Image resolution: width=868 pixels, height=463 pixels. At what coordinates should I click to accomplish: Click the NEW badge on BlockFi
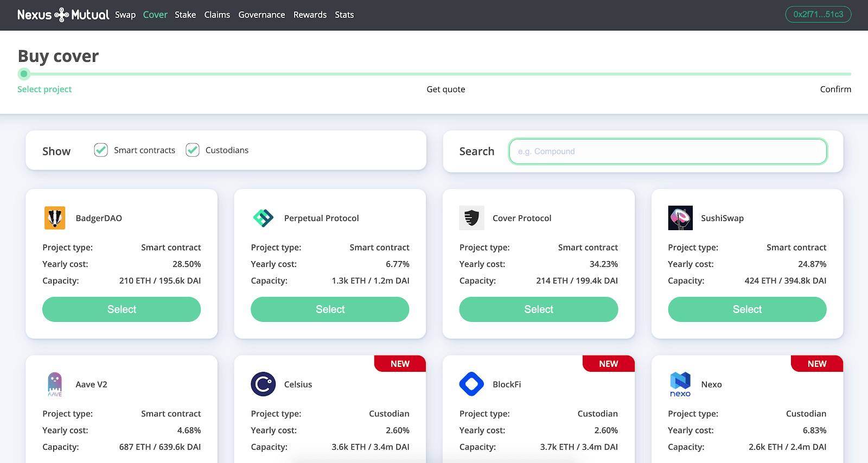609,364
